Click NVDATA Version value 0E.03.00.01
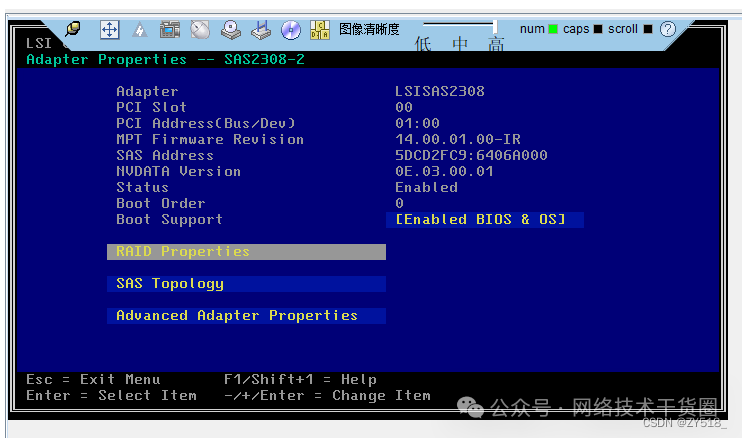 (x=444, y=171)
